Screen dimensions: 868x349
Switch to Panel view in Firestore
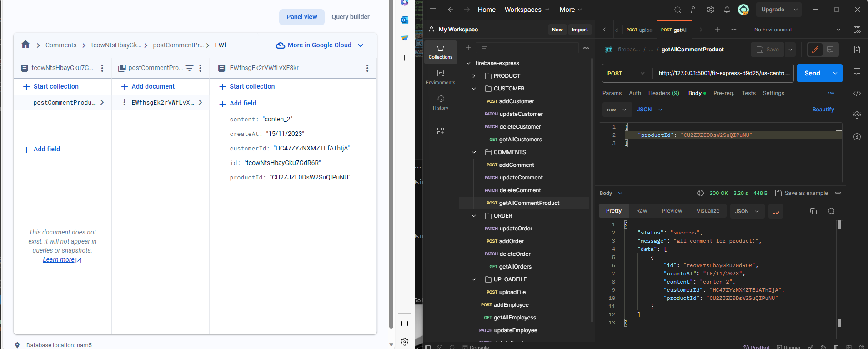pyautogui.click(x=301, y=17)
